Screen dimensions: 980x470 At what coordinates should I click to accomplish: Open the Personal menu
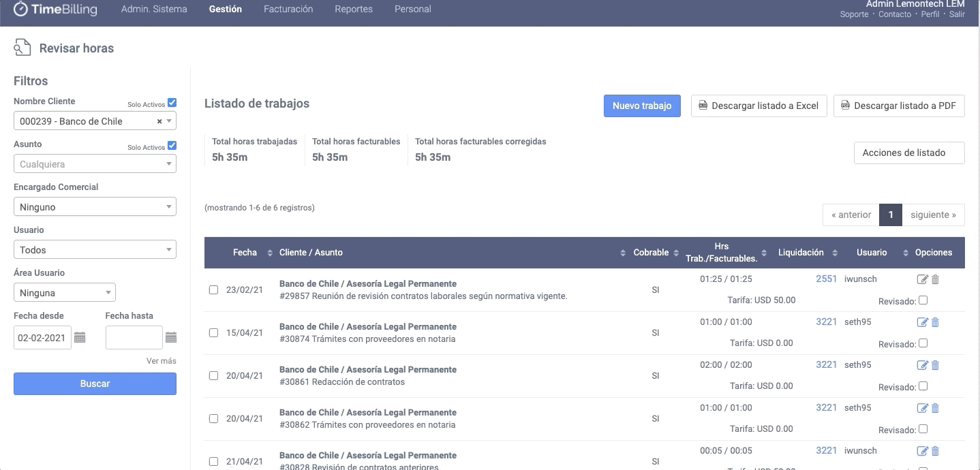coord(413,9)
